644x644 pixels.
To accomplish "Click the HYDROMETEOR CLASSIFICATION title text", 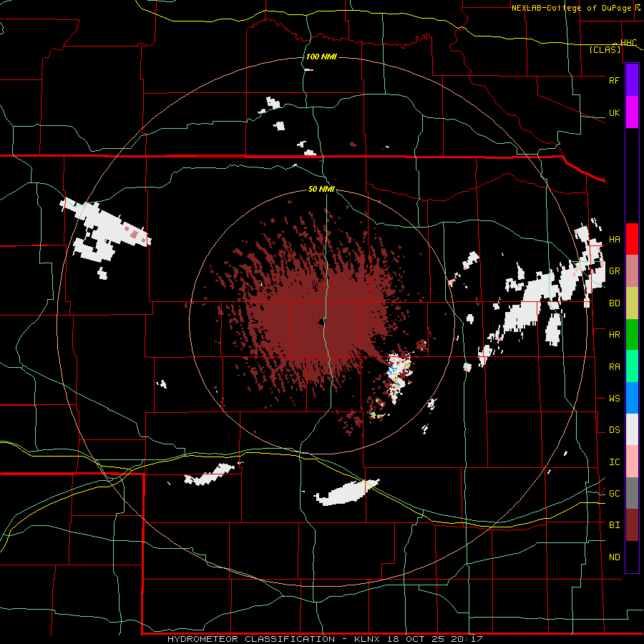I will [x=251, y=639].
